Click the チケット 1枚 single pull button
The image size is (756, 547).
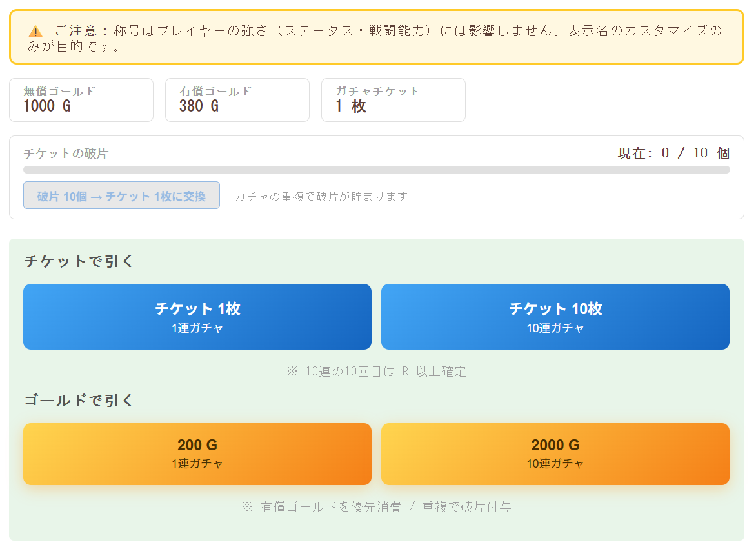197,316
